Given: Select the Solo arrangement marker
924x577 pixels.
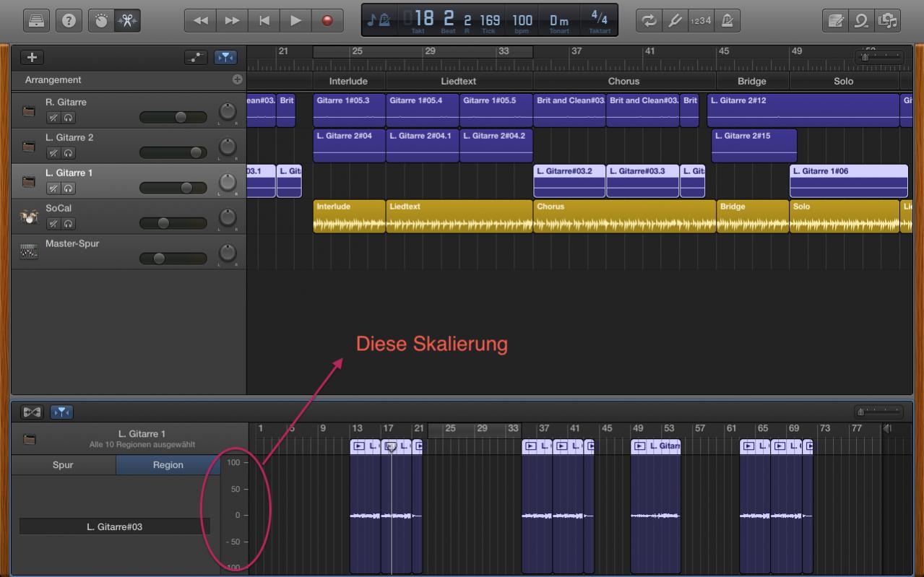Looking at the screenshot, I should point(844,81).
